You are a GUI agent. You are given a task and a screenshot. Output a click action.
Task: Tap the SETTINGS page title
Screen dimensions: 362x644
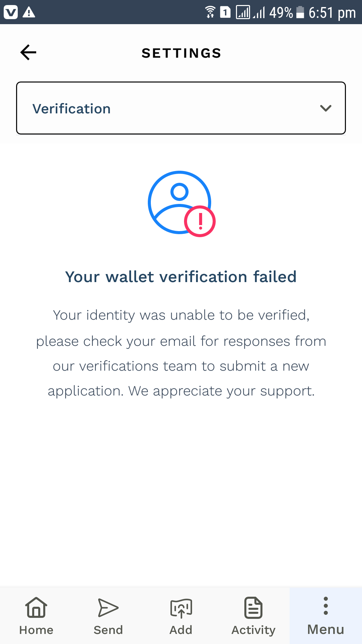coord(181,53)
